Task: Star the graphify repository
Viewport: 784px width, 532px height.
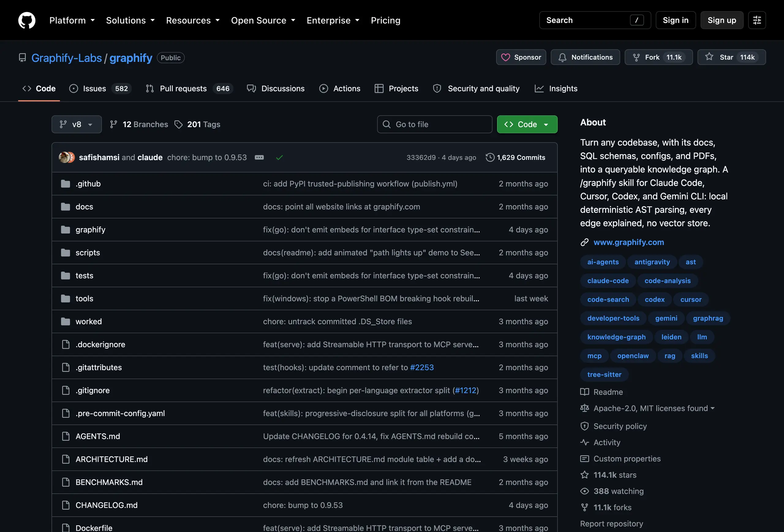Action: pyautogui.click(x=731, y=57)
